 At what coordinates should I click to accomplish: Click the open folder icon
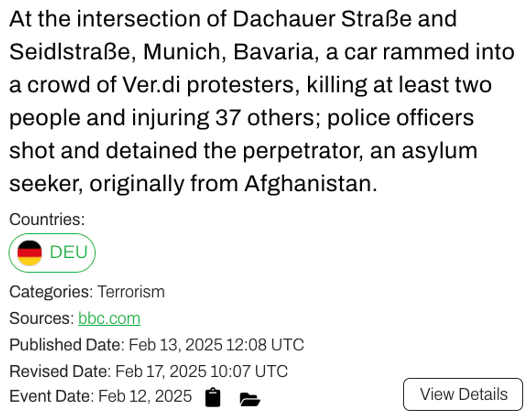click(249, 399)
